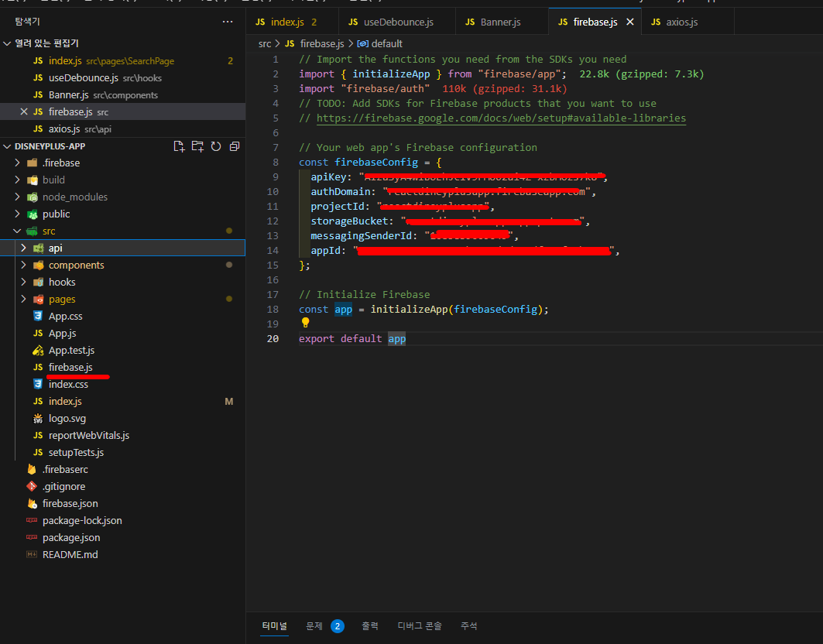Viewport: 823px width, 644px height.
Task: Click the New Folder icon in explorer header
Action: click(x=197, y=146)
